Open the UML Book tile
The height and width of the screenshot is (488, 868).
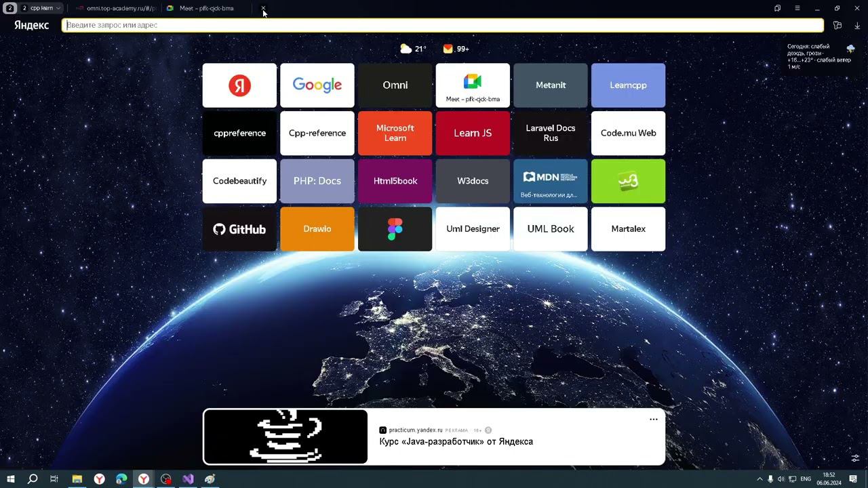pos(551,229)
